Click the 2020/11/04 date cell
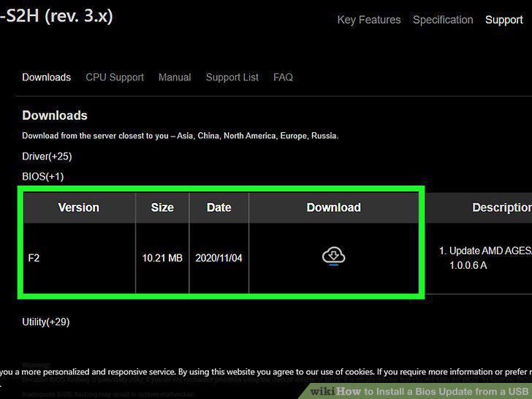532x399 pixels. pos(218,258)
